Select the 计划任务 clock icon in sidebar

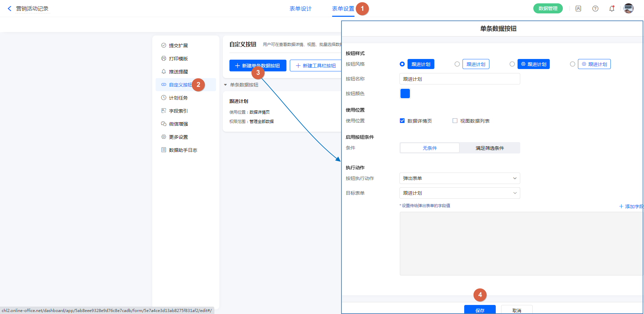click(x=164, y=98)
